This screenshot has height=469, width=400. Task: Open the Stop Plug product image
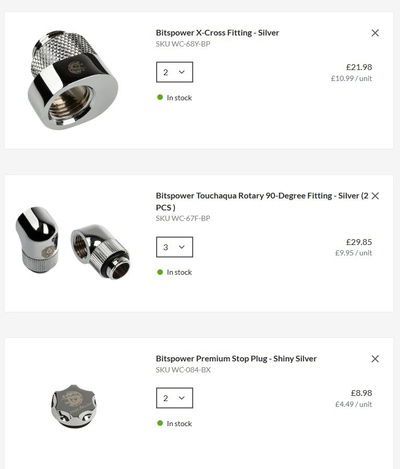(x=74, y=407)
